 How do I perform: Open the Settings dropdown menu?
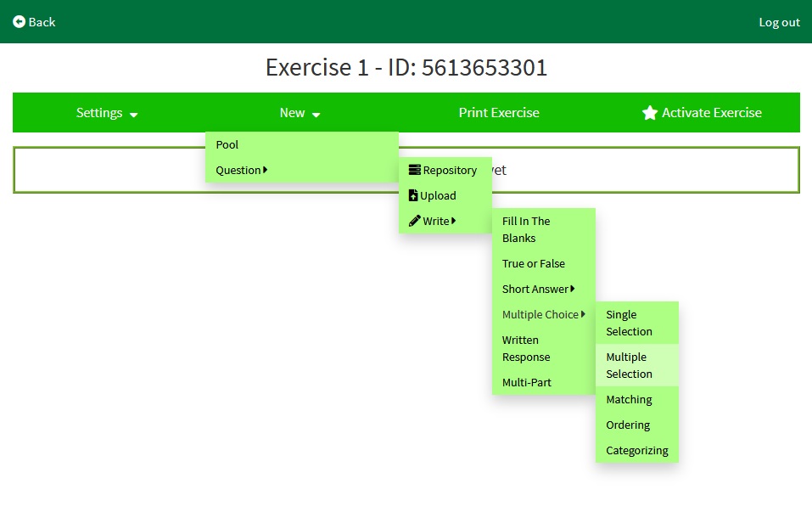point(107,113)
